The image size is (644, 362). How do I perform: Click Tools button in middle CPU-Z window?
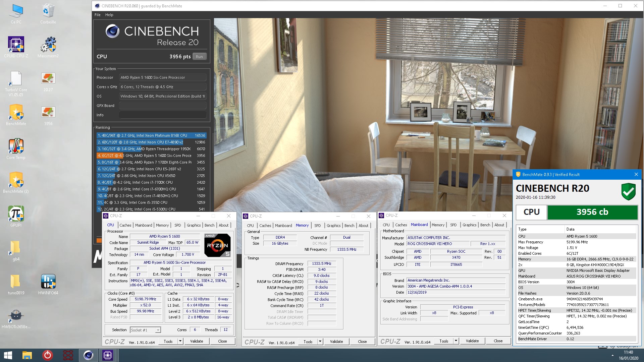click(x=308, y=342)
